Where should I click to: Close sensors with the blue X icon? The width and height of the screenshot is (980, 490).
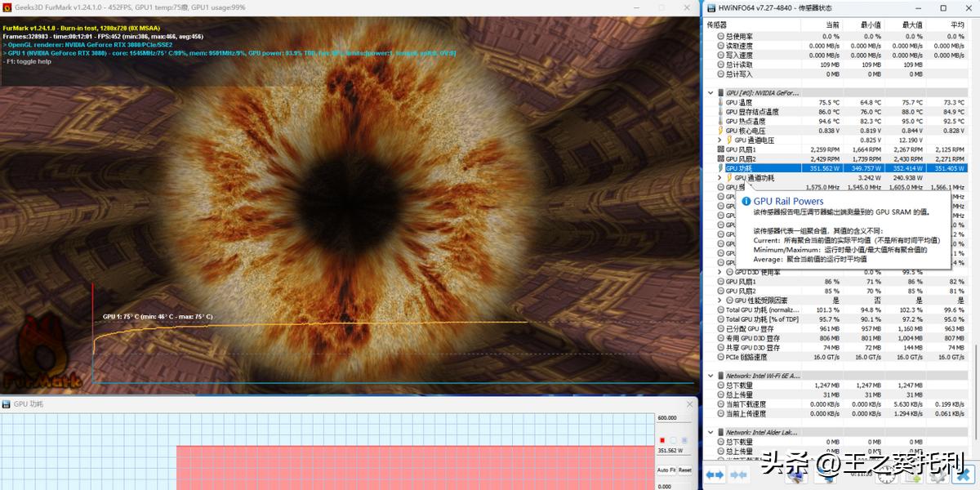coord(964,474)
